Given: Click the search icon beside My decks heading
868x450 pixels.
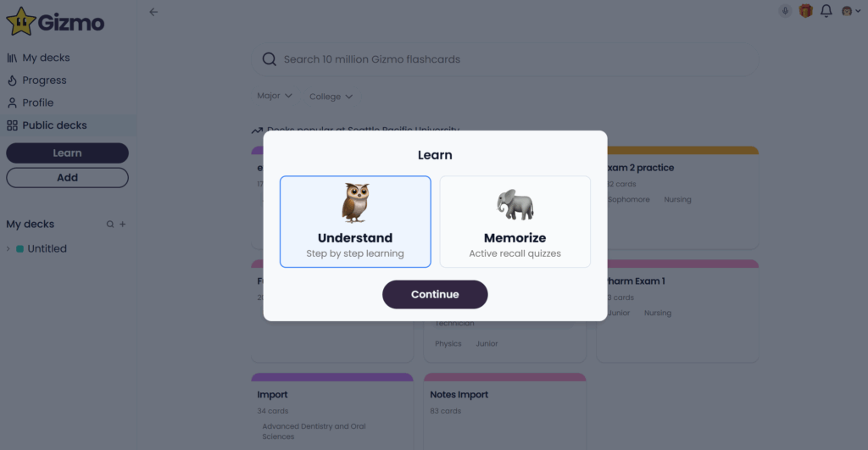Looking at the screenshot, I should [109, 225].
